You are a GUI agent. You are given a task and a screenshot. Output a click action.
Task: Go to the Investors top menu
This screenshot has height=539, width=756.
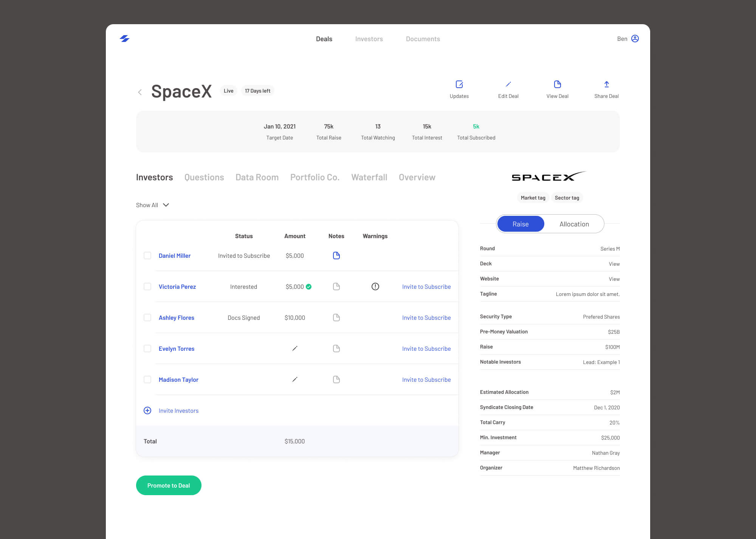[369, 39]
